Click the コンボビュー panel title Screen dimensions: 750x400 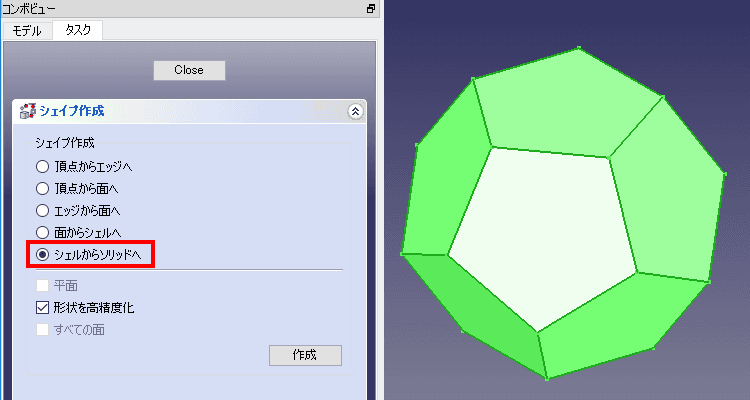29,9
